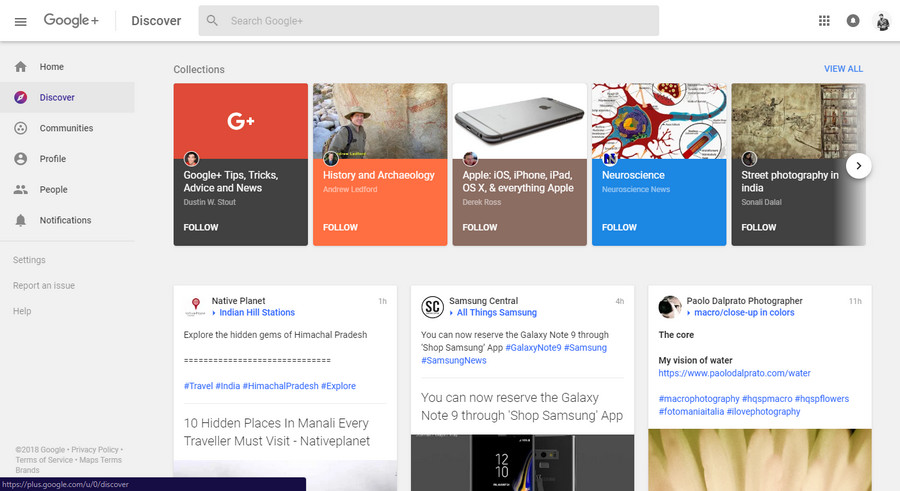Open History and Archaeology cover photo

[x=380, y=121]
